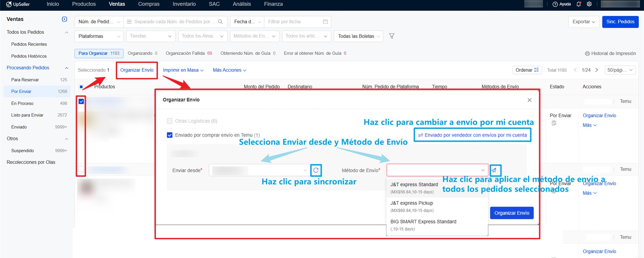The height and width of the screenshot is (258, 644).
Task: Click the calendar icon in date filter
Action: coord(325,22)
